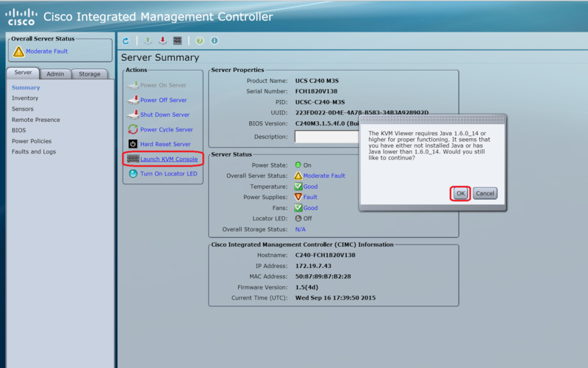Click the Power Off red arrow toolbar icon

pos(162,40)
